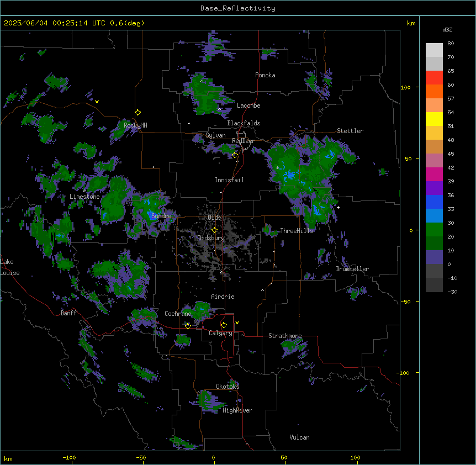This screenshot has width=476, height=465.
Task: Select the Blackfalds label
Action: (x=244, y=123)
